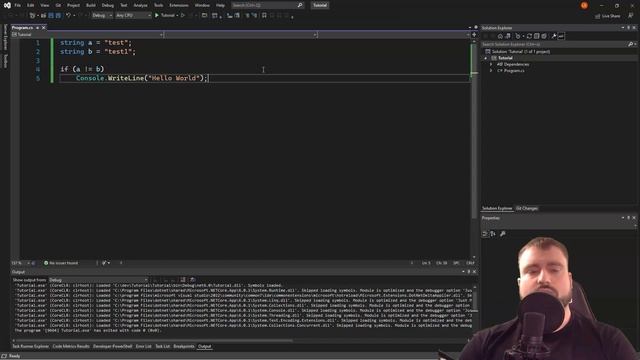Open the Git menu

coord(58,5)
